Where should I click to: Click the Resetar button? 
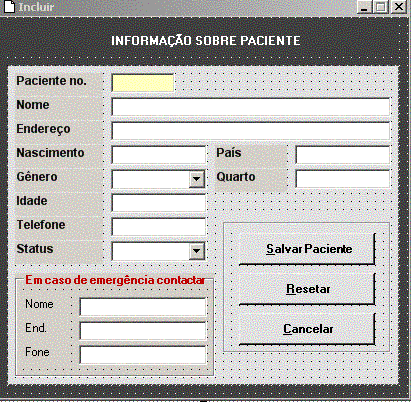click(307, 289)
